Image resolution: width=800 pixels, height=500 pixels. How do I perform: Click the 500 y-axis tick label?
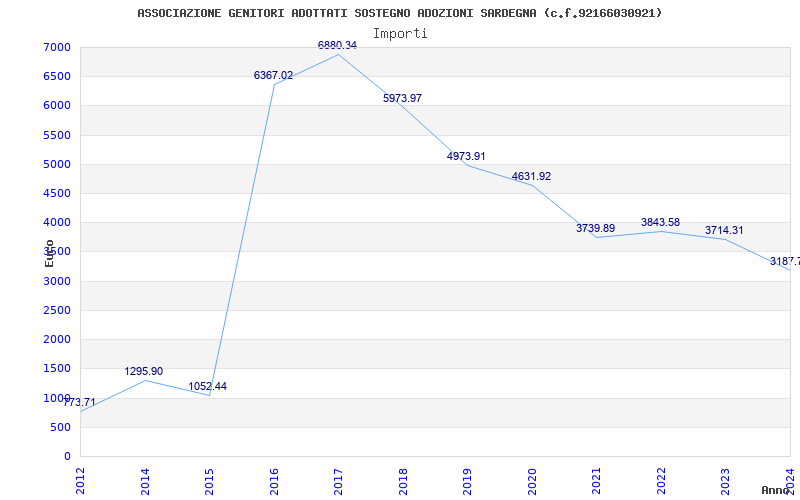[x=61, y=427]
